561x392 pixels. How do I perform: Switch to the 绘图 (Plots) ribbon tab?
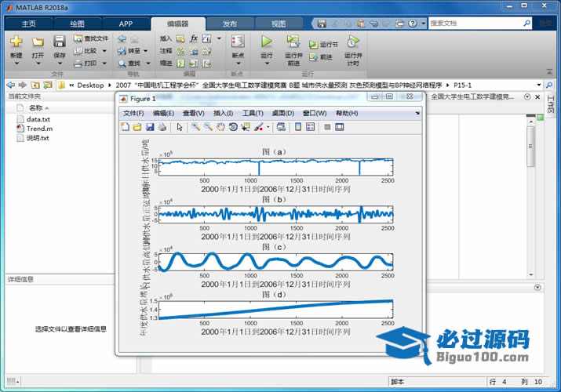click(x=77, y=24)
